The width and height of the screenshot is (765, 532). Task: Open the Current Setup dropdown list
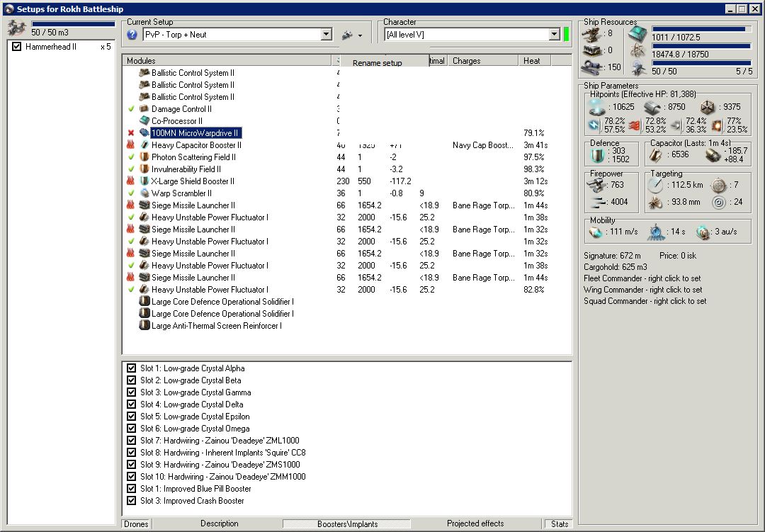click(x=326, y=35)
